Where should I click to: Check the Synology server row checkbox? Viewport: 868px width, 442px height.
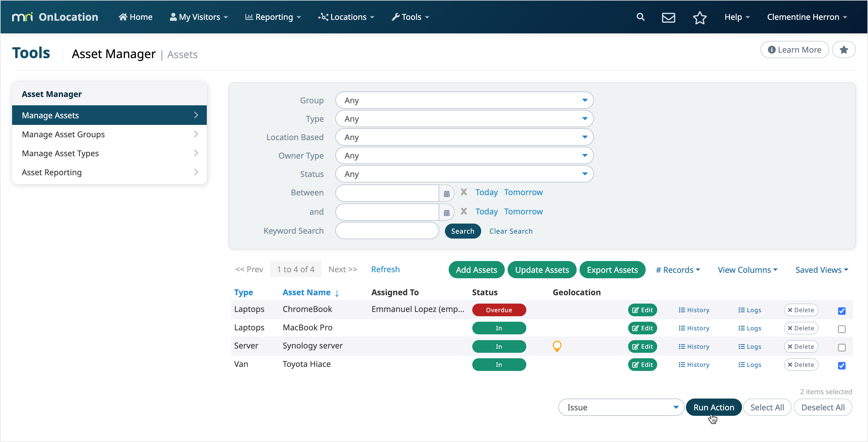pyautogui.click(x=841, y=348)
